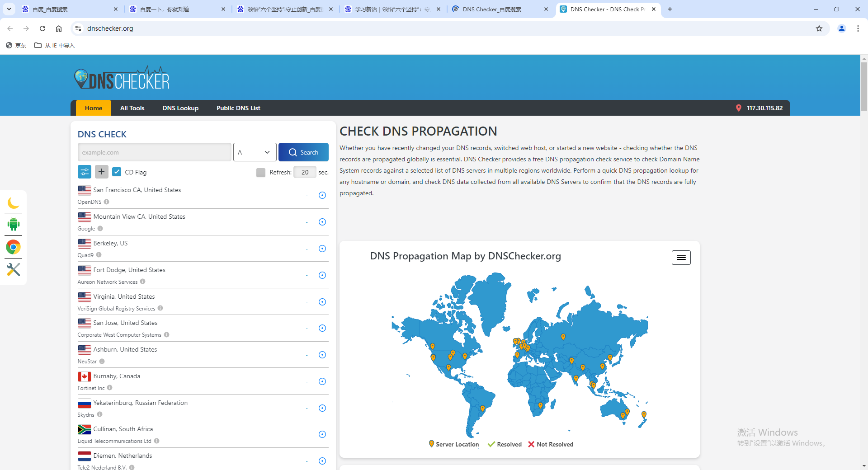Open Chrome profile avatar icon
868x470 pixels.
[842, 28]
